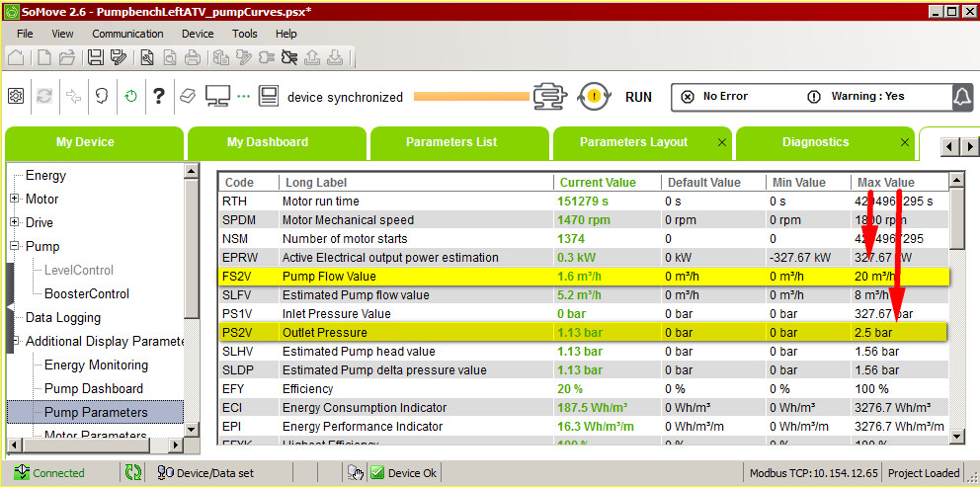The image size is (980, 487).
Task: Click the green refresh icon in status bar
Action: (x=133, y=472)
